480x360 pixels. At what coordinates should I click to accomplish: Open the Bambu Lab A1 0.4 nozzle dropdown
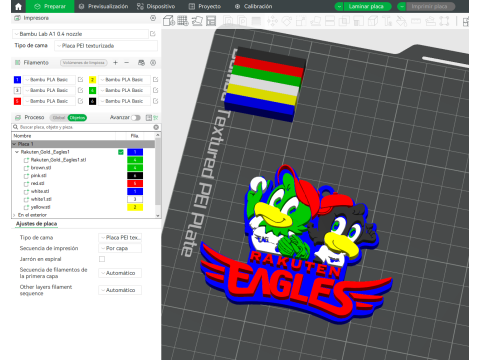tap(80, 34)
